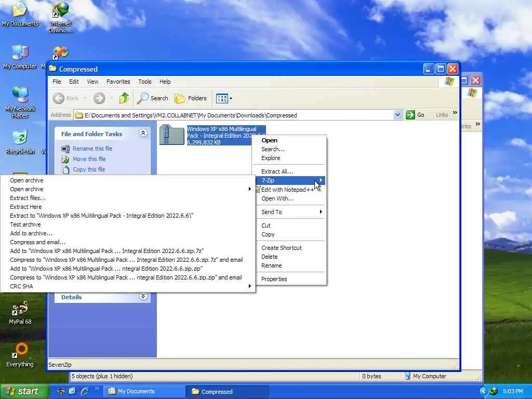Choose Explore in the context menu

tap(289, 158)
